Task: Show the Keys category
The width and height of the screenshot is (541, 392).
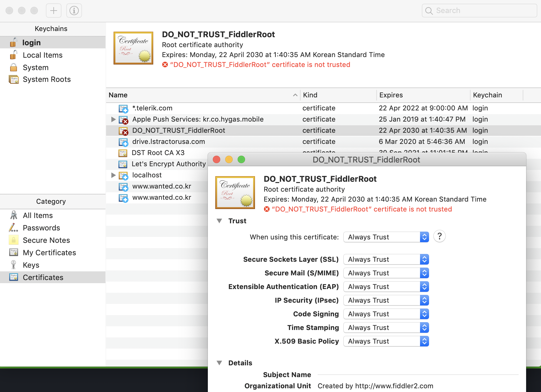Action: pos(53,265)
